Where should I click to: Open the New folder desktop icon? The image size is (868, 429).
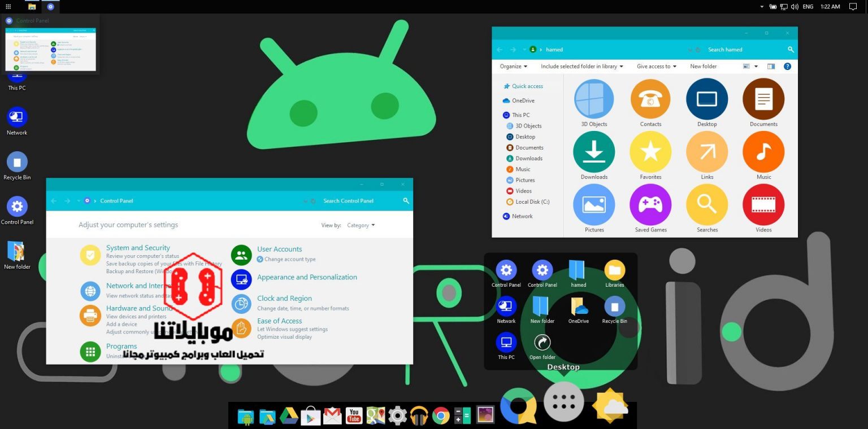[x=17, y=255]
